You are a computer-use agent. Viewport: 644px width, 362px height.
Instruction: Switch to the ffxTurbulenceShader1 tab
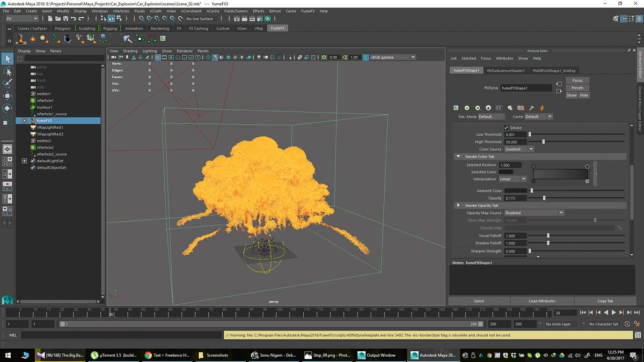coord(506,70)
